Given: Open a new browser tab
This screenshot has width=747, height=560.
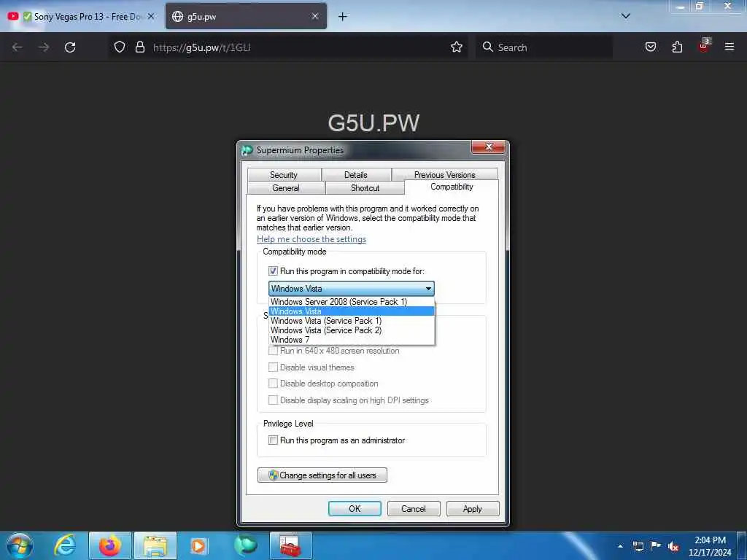Looking at the screenshot, I should pos(342,17).
